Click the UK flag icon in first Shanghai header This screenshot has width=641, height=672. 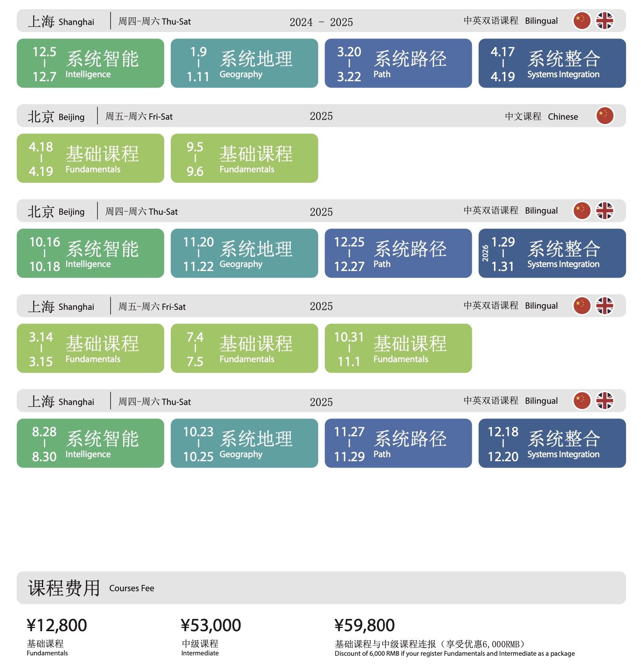click(x=605, y=21)
